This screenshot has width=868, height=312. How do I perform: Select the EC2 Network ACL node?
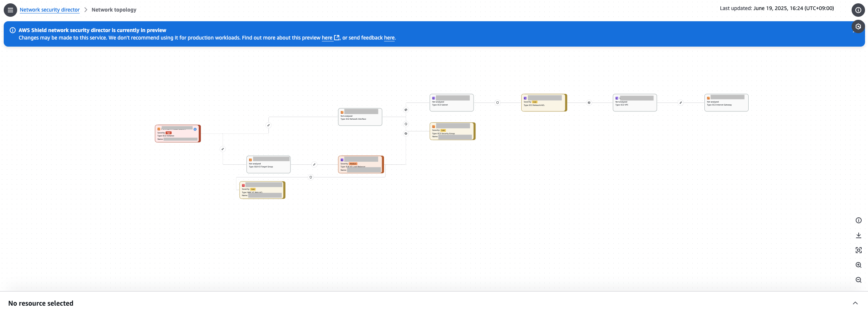[x=544, y=103]
